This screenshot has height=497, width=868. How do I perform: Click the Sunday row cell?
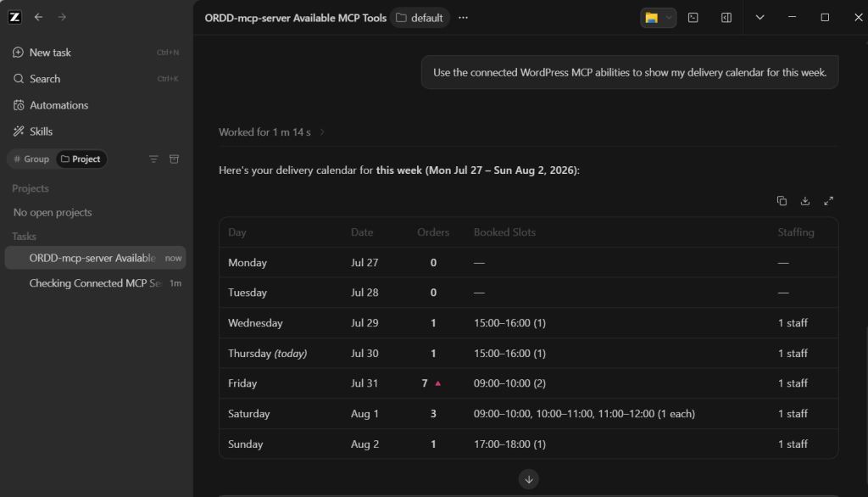pos(245,444)
